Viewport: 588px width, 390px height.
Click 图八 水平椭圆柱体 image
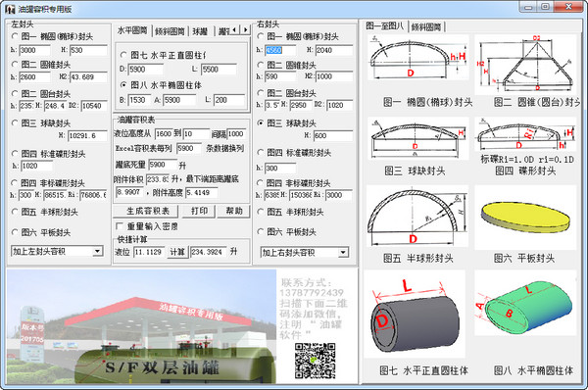coord(525,303)
